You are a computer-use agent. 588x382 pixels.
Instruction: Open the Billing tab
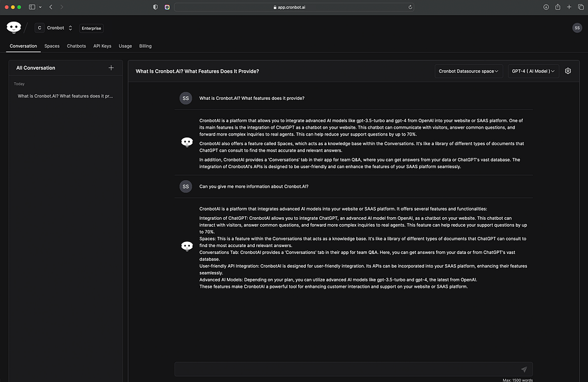click(145, 46)
